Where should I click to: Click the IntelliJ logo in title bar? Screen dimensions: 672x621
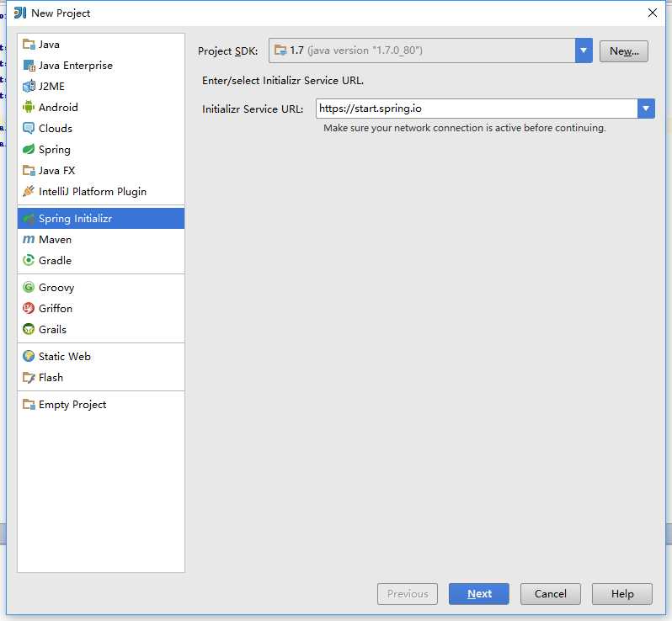coord(20,13)
